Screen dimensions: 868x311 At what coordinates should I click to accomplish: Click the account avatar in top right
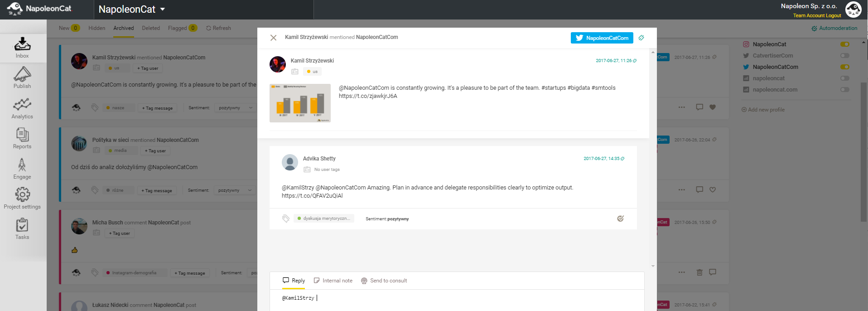[853, 10]
